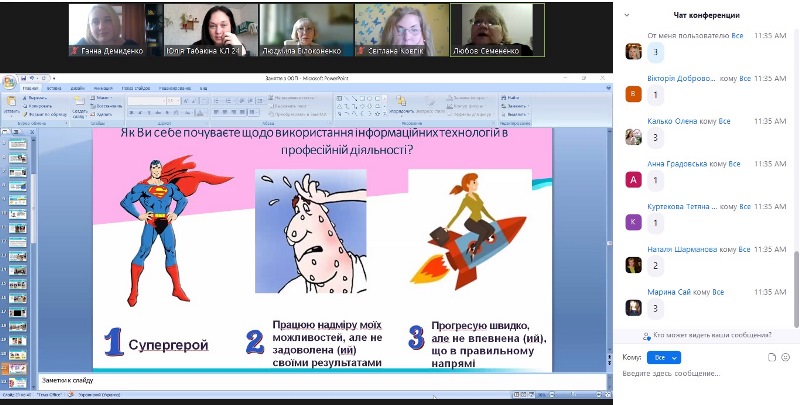This screenshot has height=405, width=800.
Task: Select Формат по образцу format painter
Action: tap(44, 114)
